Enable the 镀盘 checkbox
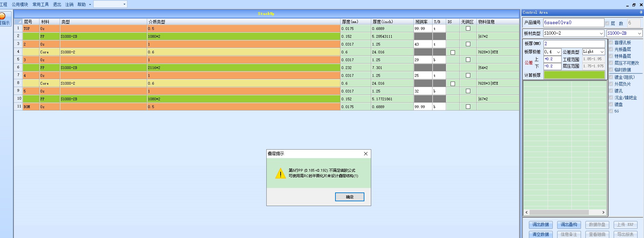 click(611, 104)
